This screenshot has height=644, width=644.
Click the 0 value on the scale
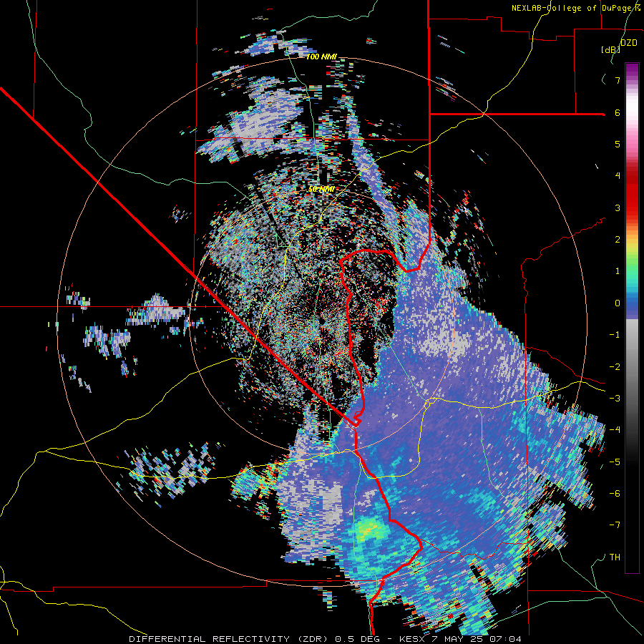pyautogui.click(x=618, y=303)
